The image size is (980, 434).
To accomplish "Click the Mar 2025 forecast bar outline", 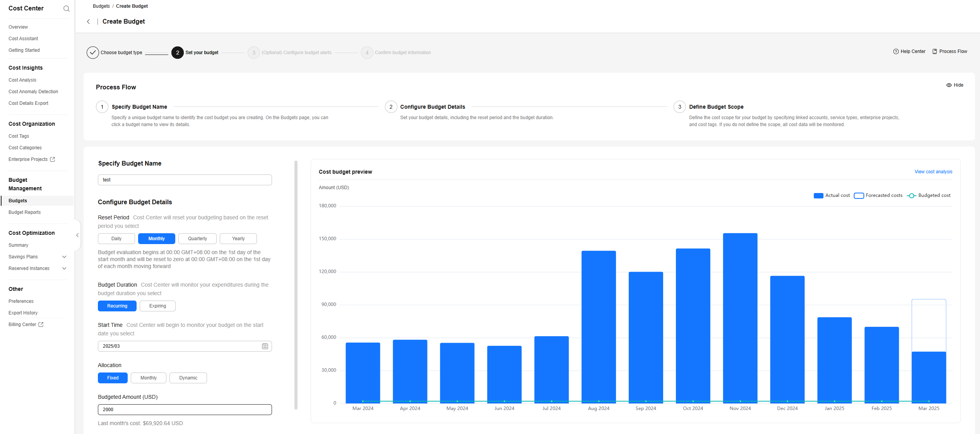I will (929, 325).
